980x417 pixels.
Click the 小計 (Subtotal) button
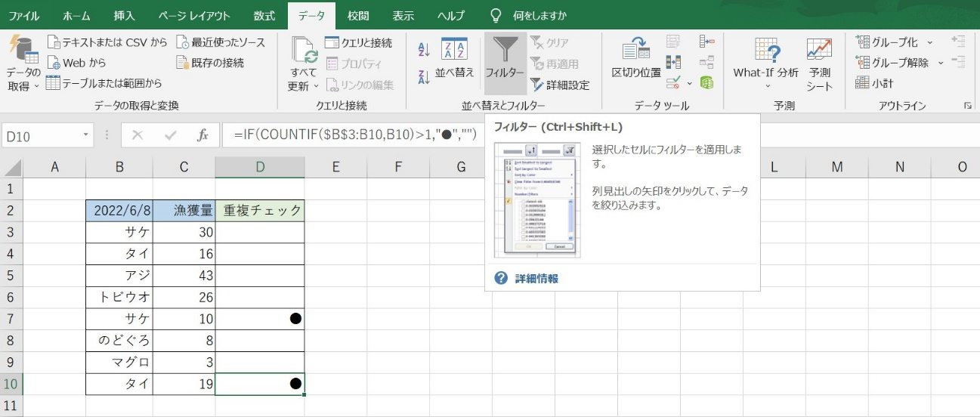[x=874, y=83]
